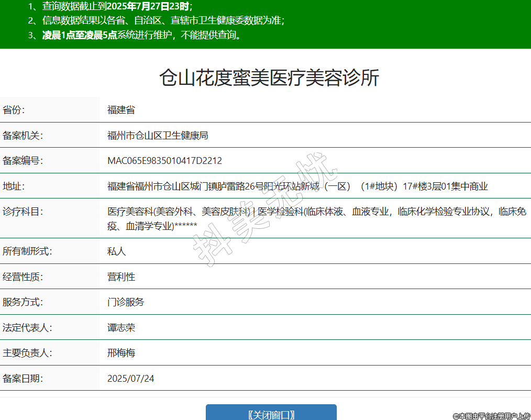Click the authority value 福州市仓山区卫生健康局
The height and width of the screenshot is (420, 531).
pos(158,136)
